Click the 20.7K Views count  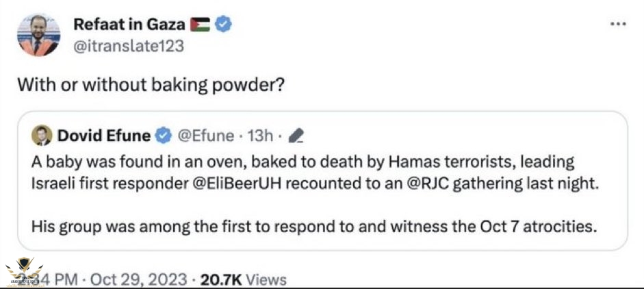click(x=242, y=279)
